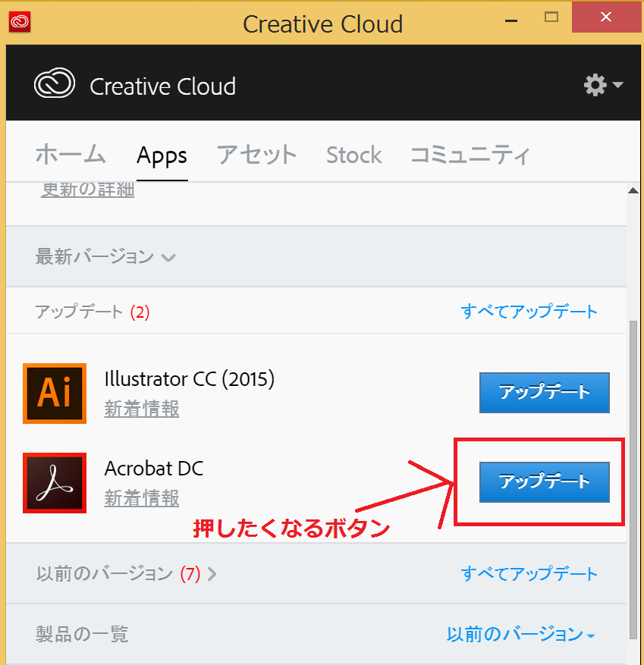Update Illustrator CC (2015)
Screen dimensions: 644x665
[x=545, y=392]
